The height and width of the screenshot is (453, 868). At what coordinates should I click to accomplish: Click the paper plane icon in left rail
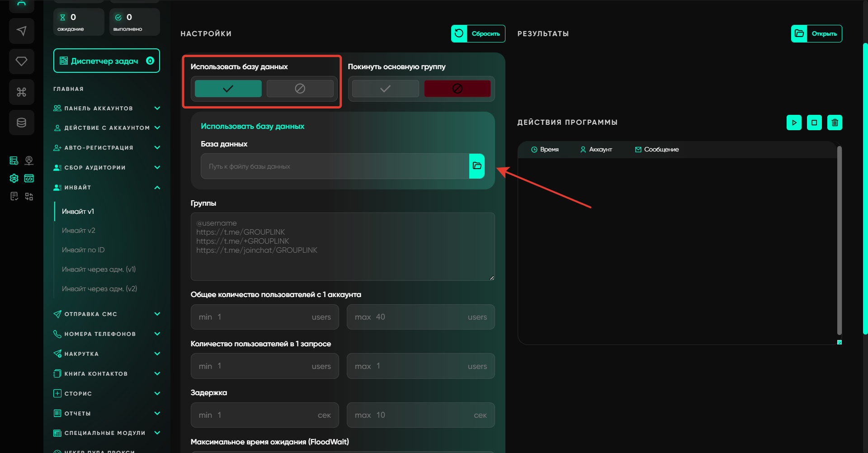(x=21, y=31)
